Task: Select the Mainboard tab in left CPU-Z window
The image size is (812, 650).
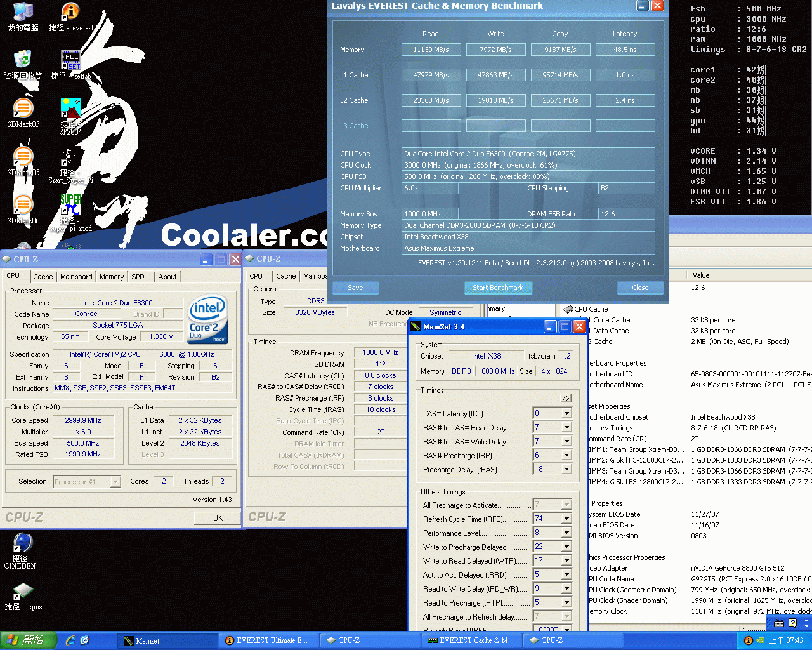Action: [x=76, y=277]
